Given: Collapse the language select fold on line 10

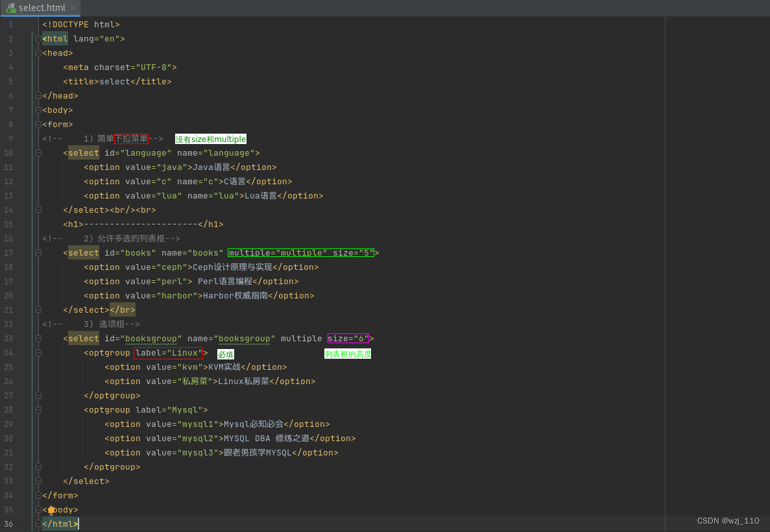Looking at the screenshot, I should (x=38, y=152).
